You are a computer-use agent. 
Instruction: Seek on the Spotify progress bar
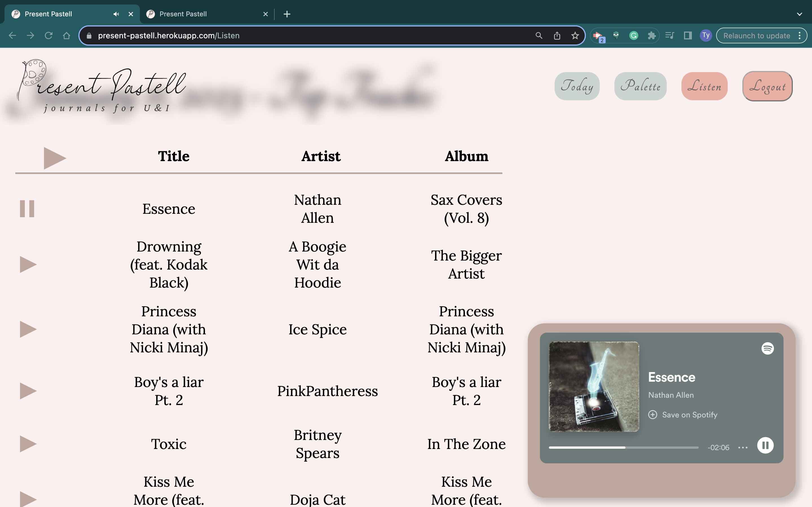pos(623,447)
